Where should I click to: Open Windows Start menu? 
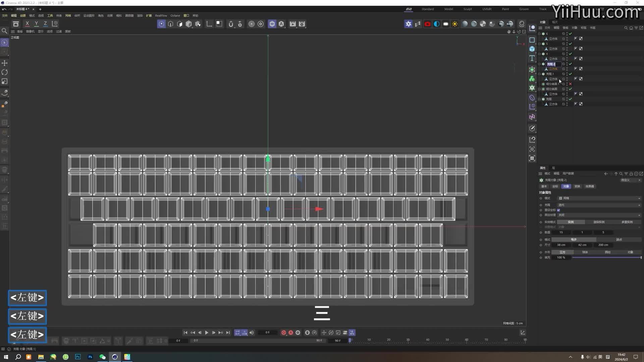6,357
